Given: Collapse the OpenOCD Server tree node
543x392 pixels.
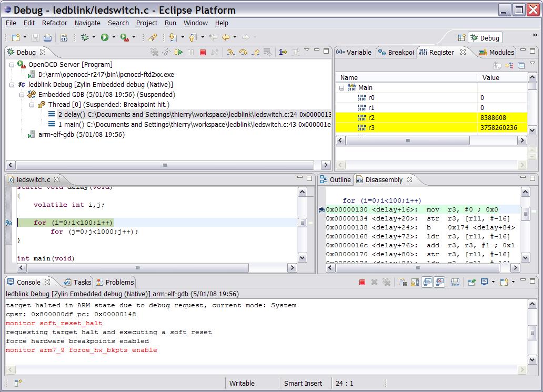Looking at the screenshot, I should [x=12, y=64].
